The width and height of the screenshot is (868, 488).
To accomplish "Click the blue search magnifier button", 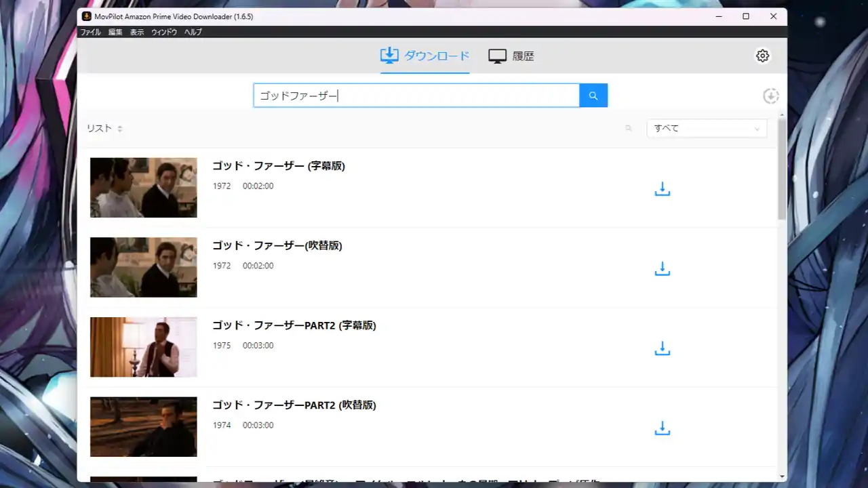I will pos(593,96).
